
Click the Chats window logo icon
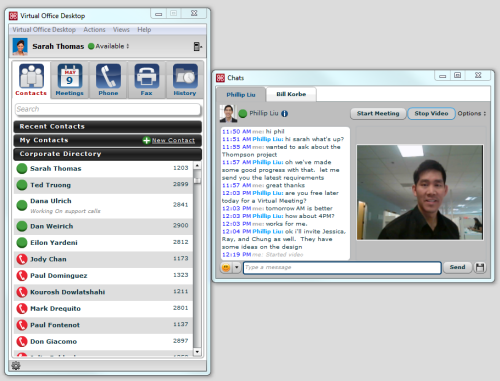[220, 78]
